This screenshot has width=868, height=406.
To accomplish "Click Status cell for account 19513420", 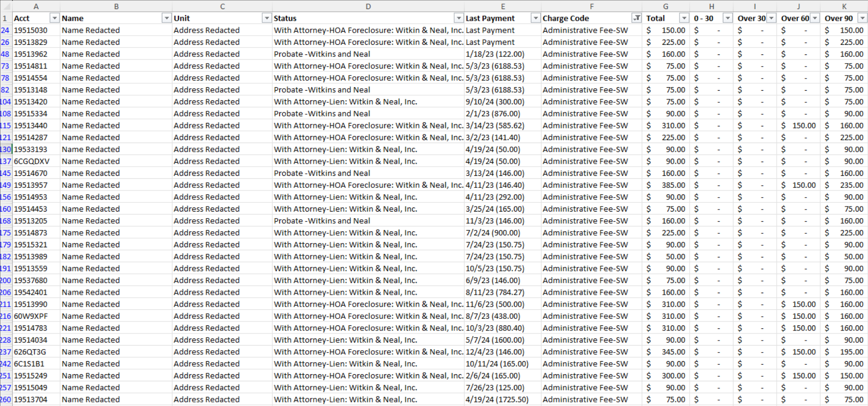I will [368, 102].
